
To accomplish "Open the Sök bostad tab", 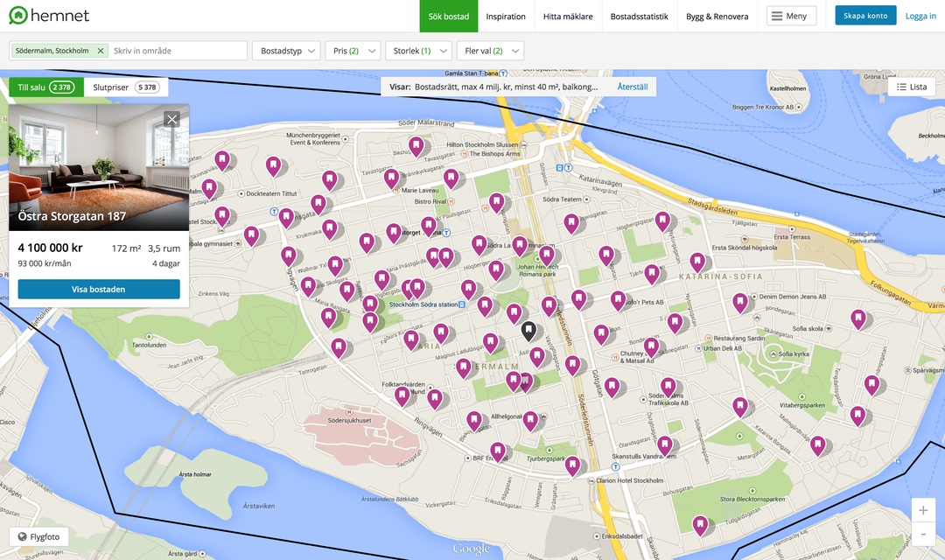I will pos(448,17).
